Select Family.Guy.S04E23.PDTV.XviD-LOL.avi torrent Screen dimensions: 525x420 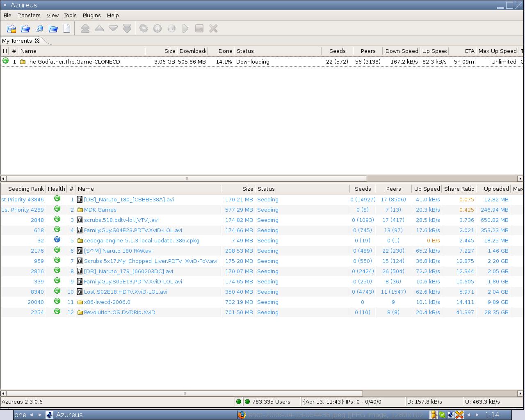coord(262,230)
